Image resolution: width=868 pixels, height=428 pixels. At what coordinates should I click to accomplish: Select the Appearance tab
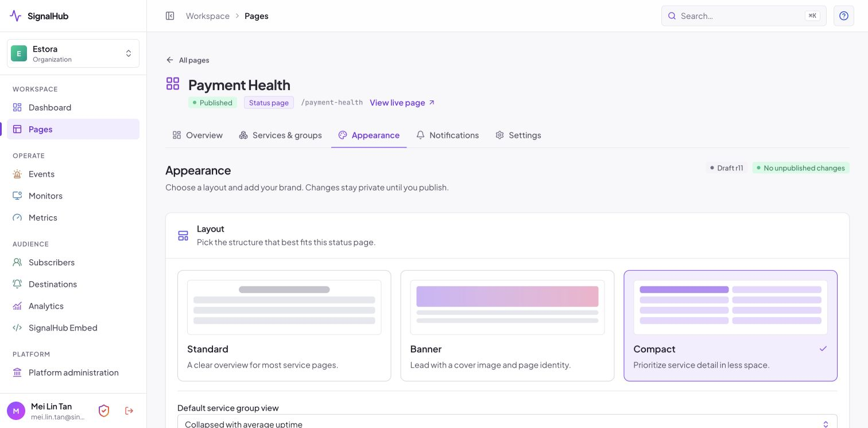[369, 135]
